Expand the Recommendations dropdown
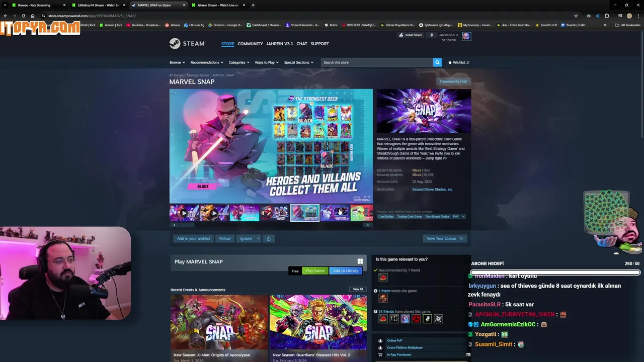Screen dimensions: 644x362 (x=207, y=62)
